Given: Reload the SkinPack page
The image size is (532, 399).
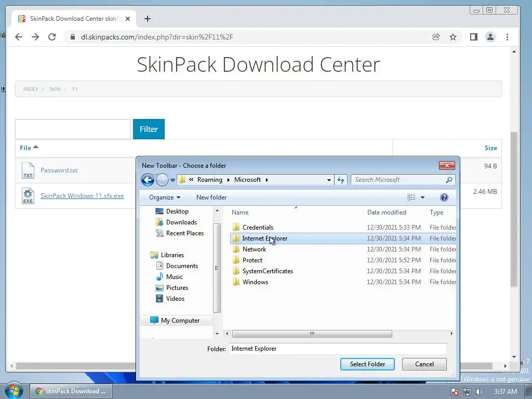Looking at the screenshot, I should click(x=52, y=37).
